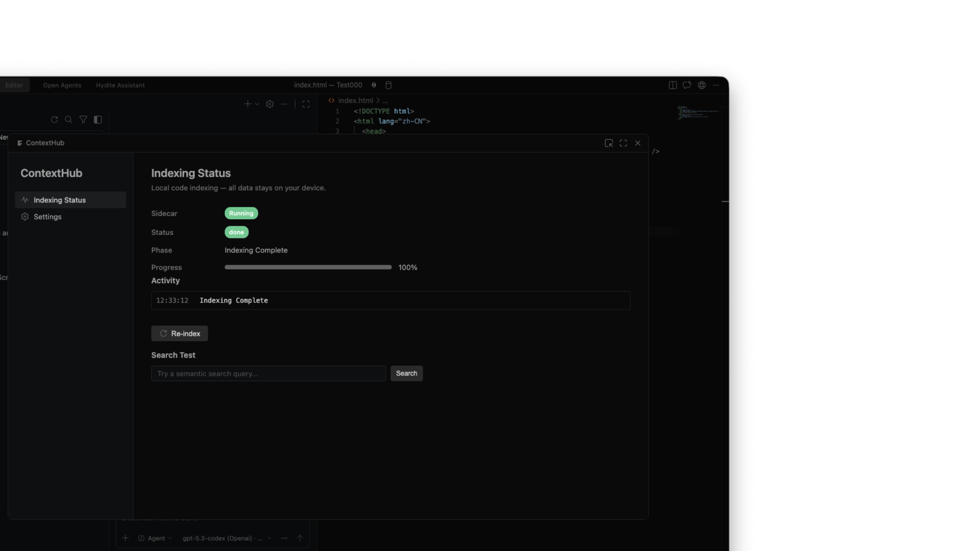Open chat panel settings gear
Screen dimensions: 980x551
[x=270, y=104]
